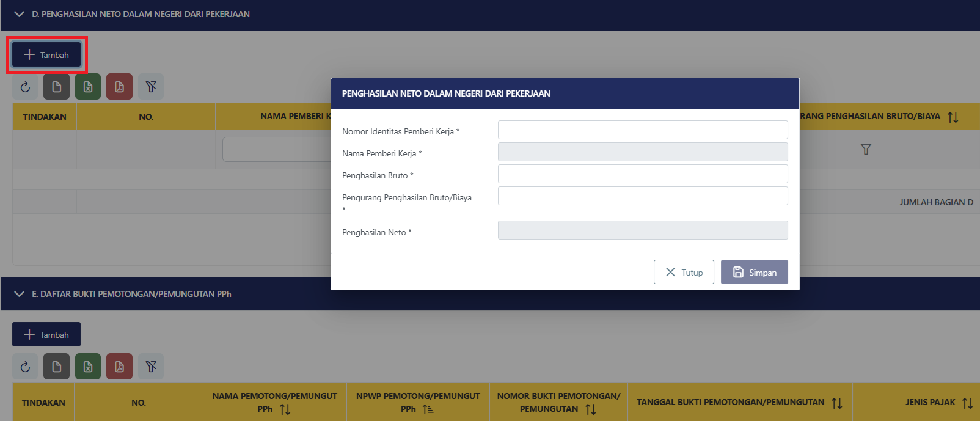Click JUMLAH BAGIAN D text
This screenshot has width=980, height=421.
(936, 202)
